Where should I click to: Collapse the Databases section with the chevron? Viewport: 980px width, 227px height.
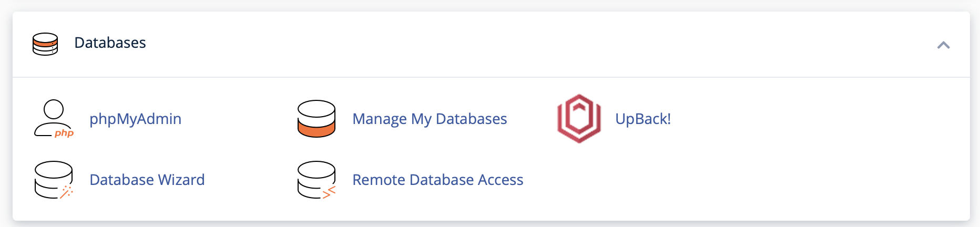[944, 45]
